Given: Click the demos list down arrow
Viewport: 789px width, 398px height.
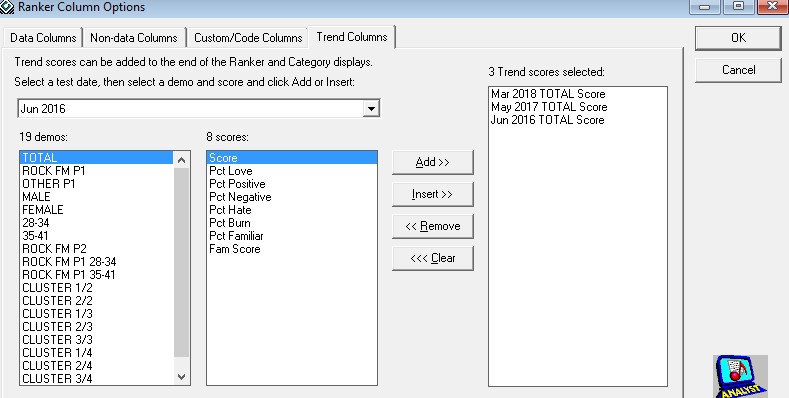Looking at the screenshot, I should (x=182, y=377).
